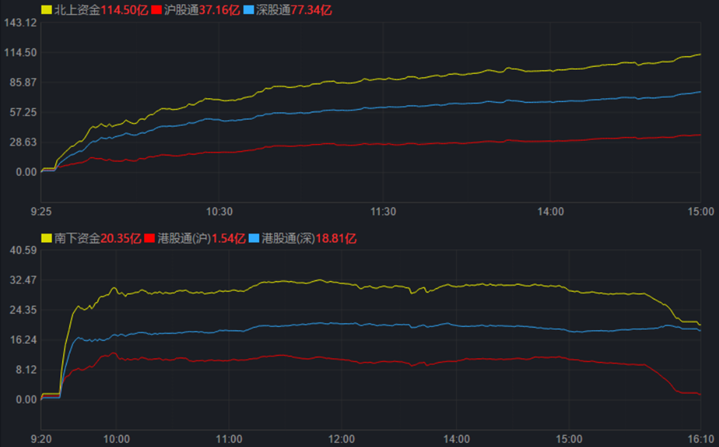Image resolution: width=719 pixels, height=447 pixels.
Task: Click the 143.12 top y-axis value
Action: click(20, 23)
